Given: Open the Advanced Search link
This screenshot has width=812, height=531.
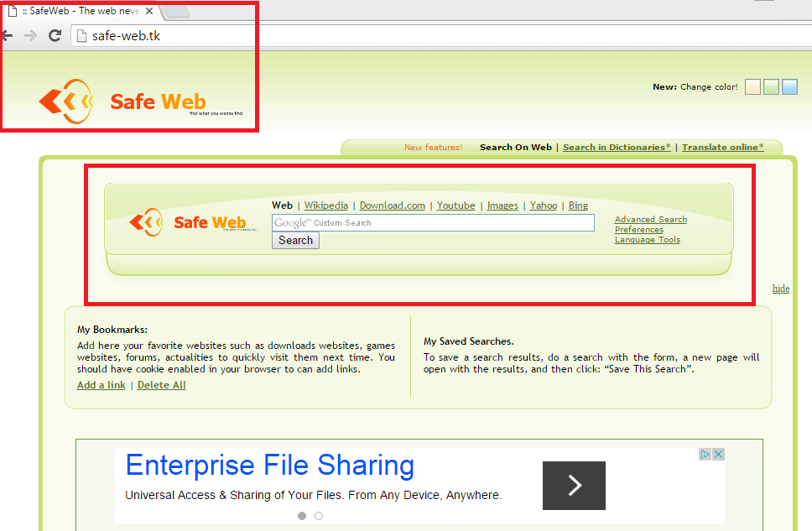Looking at the screenshot, I should (x=650, y=220).
